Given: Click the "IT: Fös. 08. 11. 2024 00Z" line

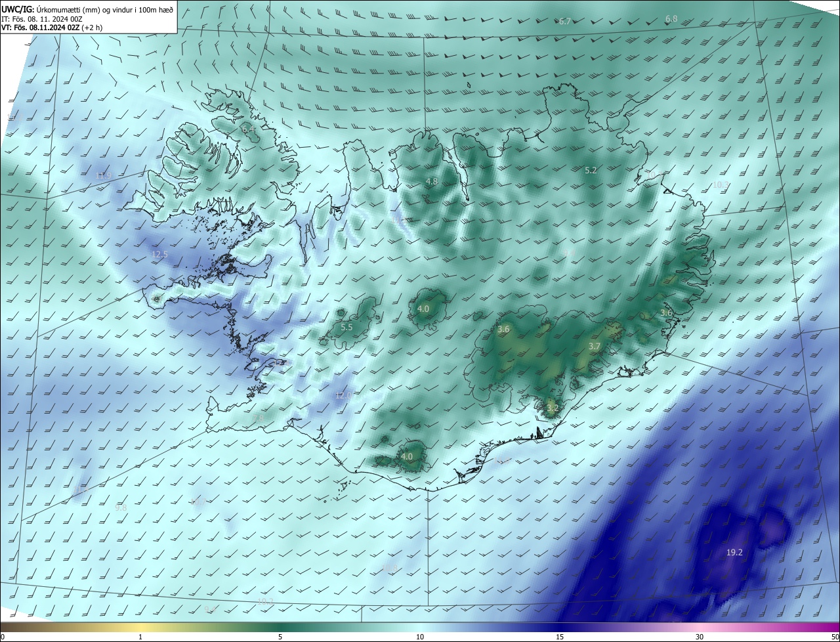Looking at the screenshot, I should tap(41, 19).
